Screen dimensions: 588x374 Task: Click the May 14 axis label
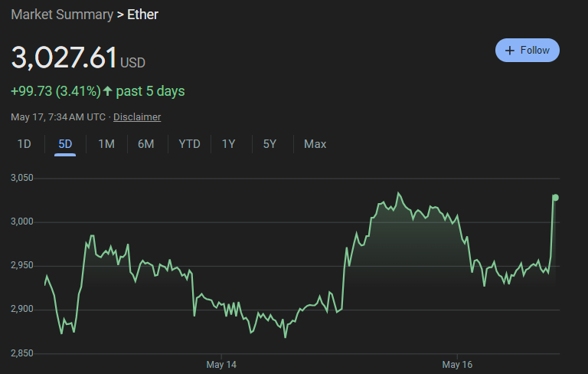point(221,365)
